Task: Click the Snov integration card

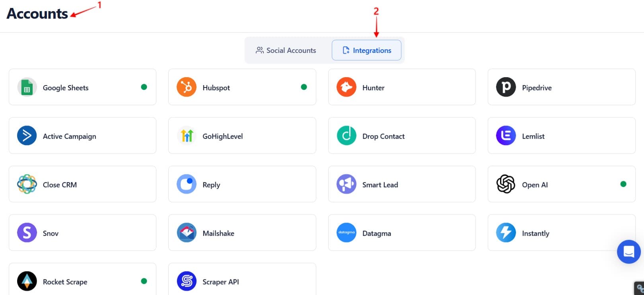Action: click(82, 233)
